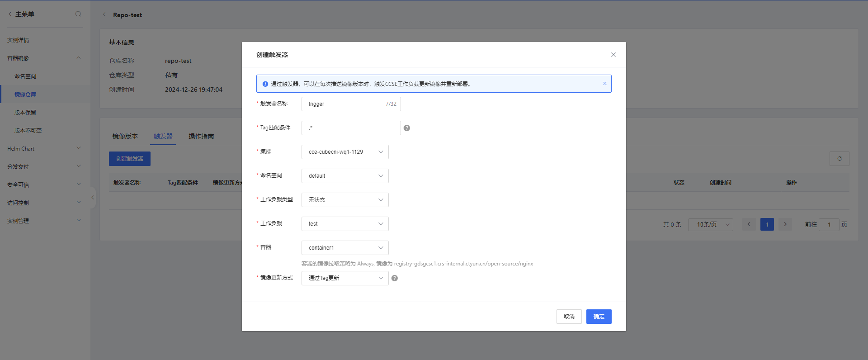Screen dimensions: 868x360
Task: Click the Repo-test page title
Action: pyautogui.click(x=127, y=15)
